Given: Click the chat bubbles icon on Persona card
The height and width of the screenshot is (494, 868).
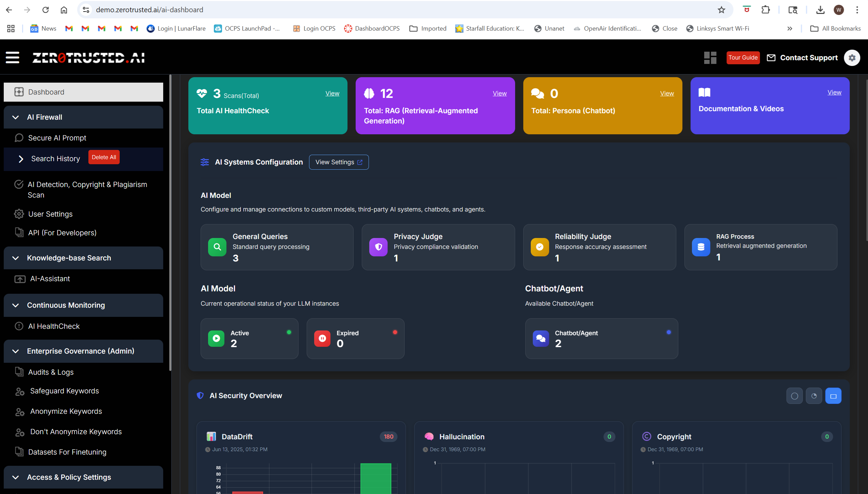Looking at the screenshot, I should pyautogui.click(x=538, y=93).
